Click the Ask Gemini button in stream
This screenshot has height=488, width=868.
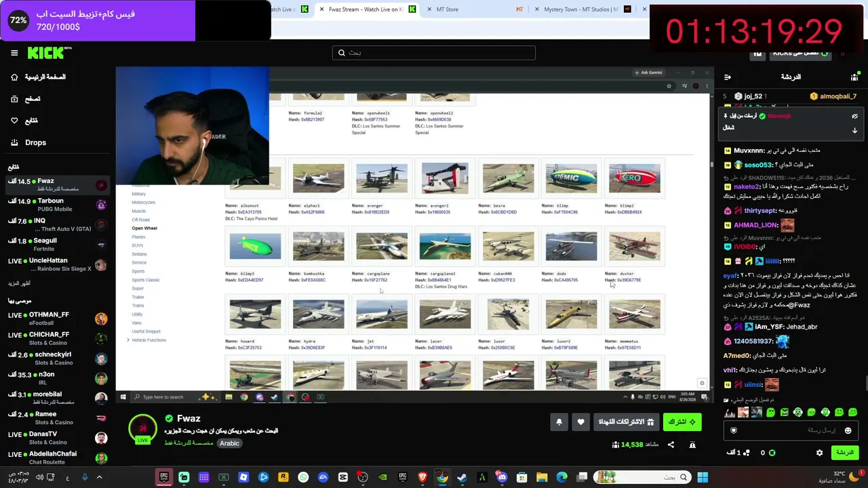pos(648,73)
